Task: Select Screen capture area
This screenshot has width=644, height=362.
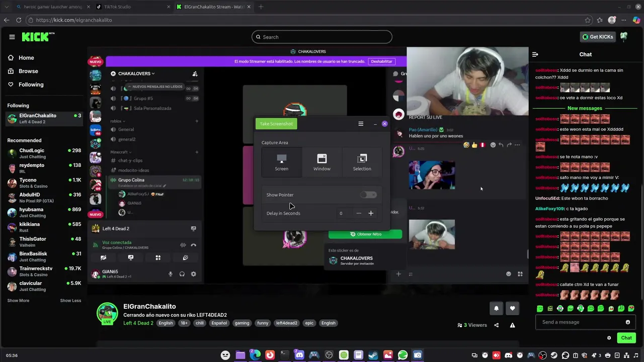Action: click(x=282, y=162)
